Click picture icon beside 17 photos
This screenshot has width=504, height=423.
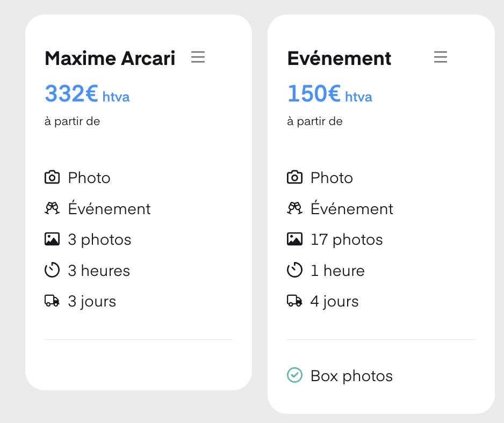294,239
